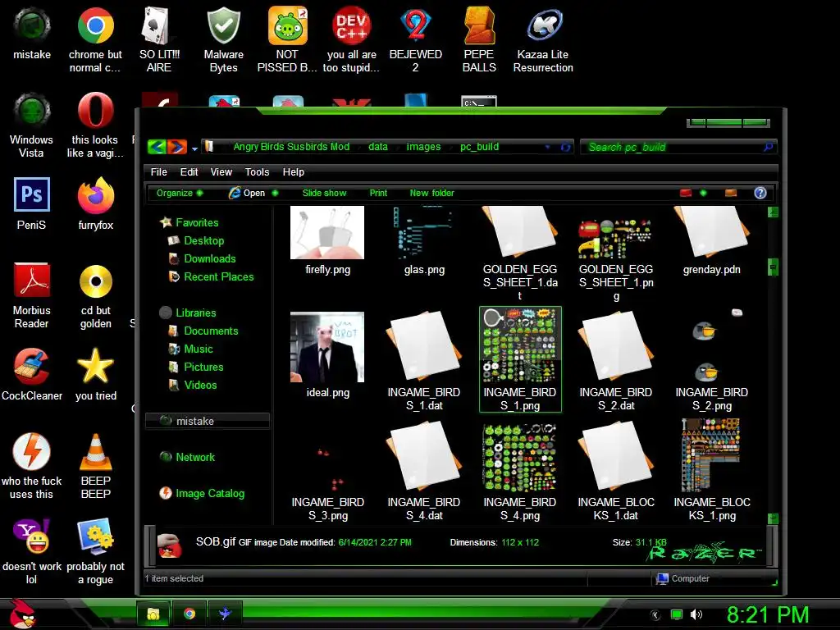This screenshot has width=840, height=630.
Task: Select Network in navigation pane
Action: tap(195, 457)
